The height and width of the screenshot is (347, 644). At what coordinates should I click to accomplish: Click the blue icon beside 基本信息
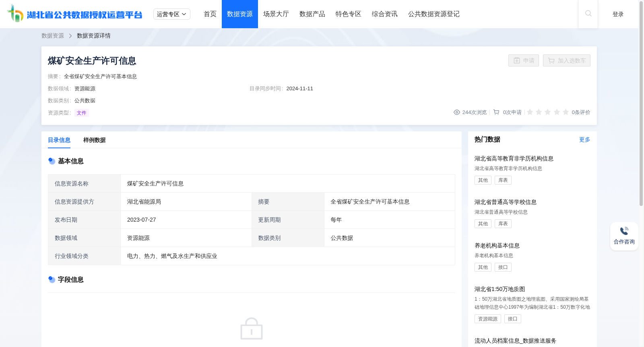pos(52,161)
